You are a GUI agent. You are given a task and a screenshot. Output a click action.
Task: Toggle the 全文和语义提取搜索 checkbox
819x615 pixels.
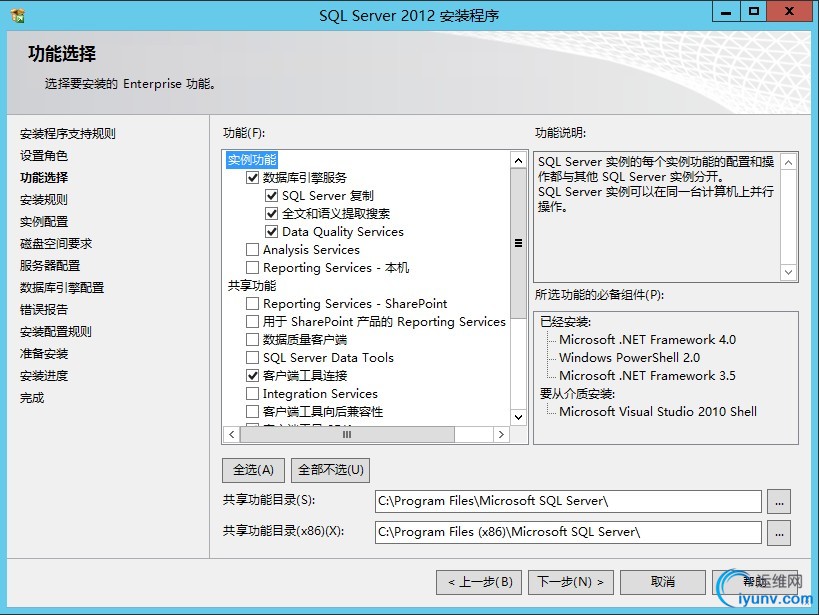pos(272,214)
